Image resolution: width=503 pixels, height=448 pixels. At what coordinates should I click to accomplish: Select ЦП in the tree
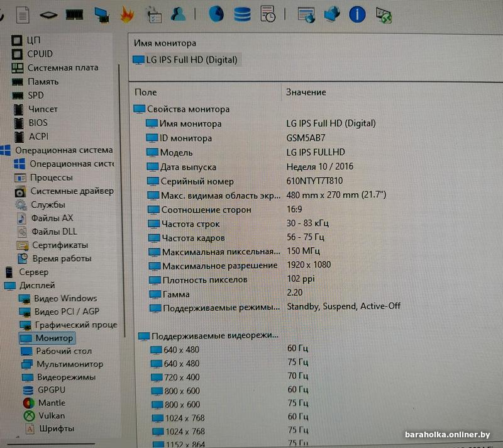[x=26, y=40]
